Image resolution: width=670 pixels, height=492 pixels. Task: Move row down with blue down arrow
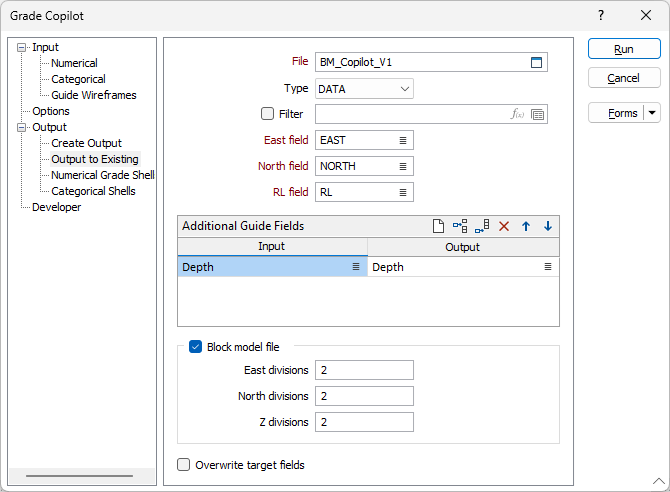(548, 226)
